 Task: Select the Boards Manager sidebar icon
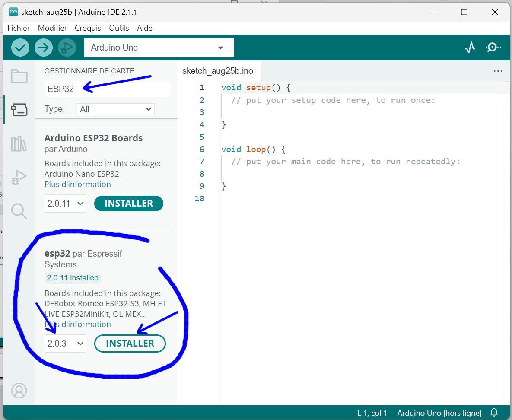point(19,110)
